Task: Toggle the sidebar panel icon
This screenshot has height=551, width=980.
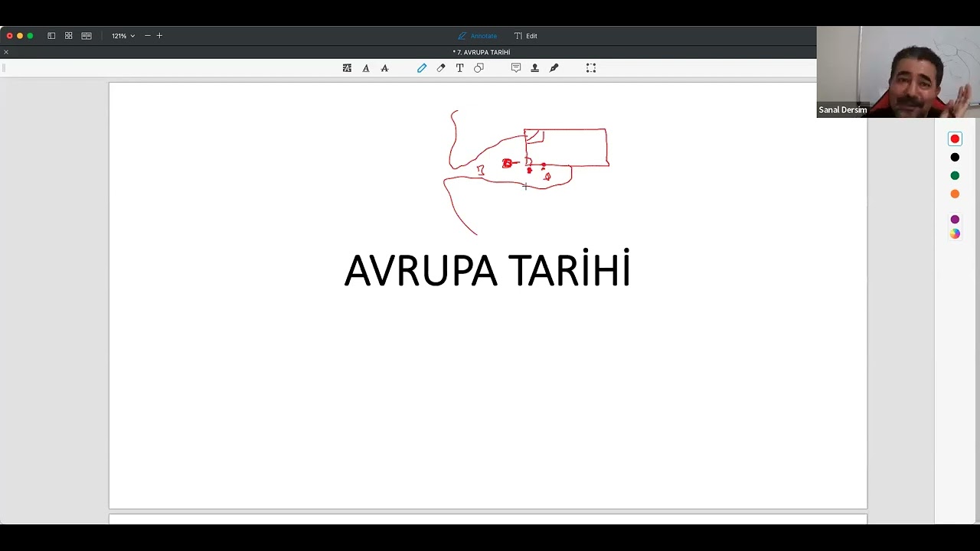Action: [51, 36]
